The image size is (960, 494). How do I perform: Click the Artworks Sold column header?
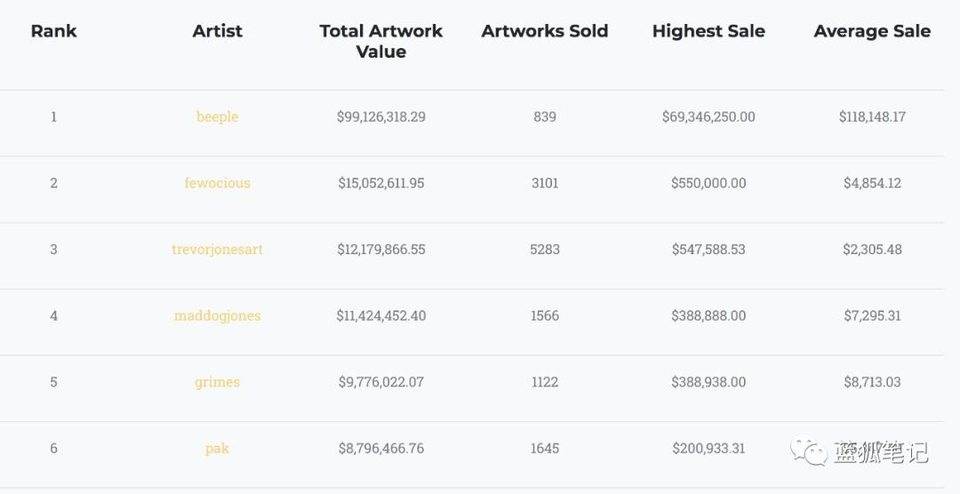[x=545, y=31]
